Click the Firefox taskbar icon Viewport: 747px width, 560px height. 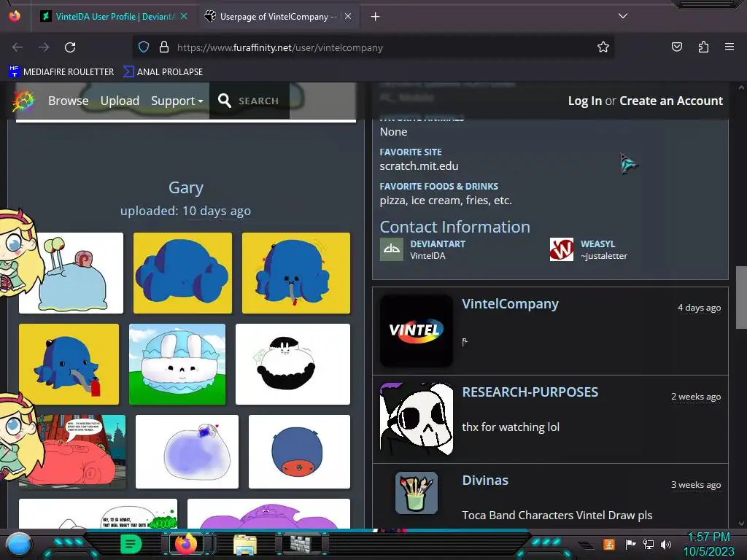click(x=186, y=544)
